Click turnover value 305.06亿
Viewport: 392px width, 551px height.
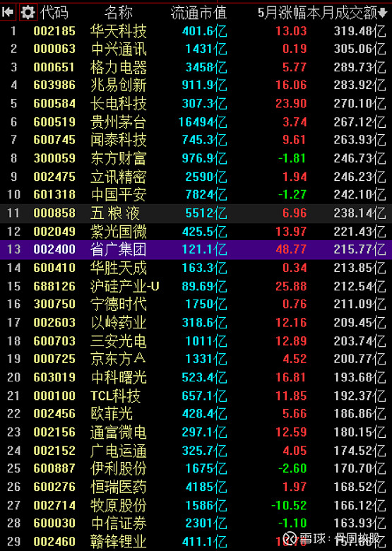[360, 49]
